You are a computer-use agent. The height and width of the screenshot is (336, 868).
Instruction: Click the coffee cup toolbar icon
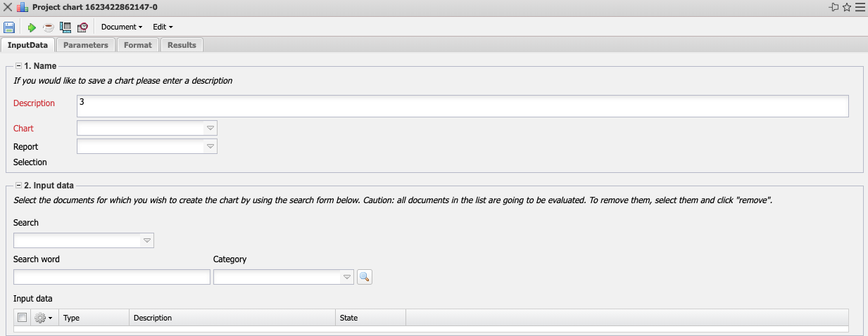(49, 27)
